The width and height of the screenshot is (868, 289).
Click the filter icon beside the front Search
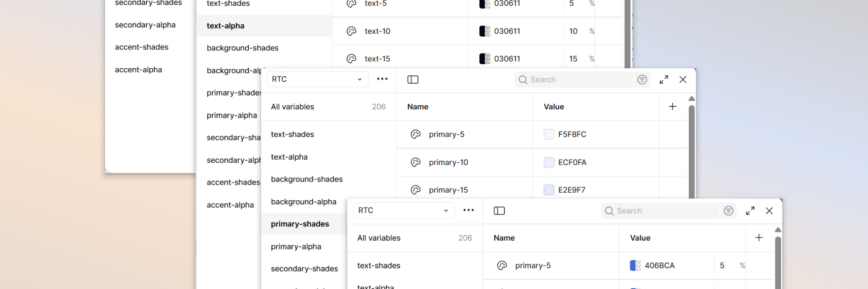click(x=728, y=211)
